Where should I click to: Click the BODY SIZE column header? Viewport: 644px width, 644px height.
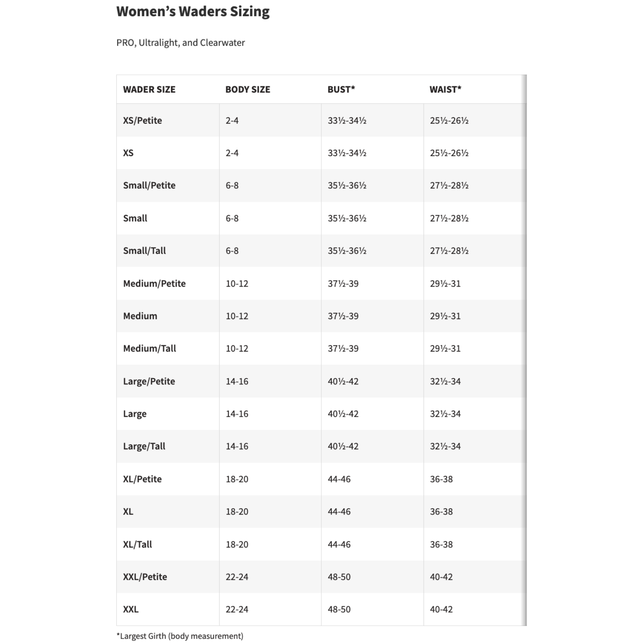coord(248,89)
